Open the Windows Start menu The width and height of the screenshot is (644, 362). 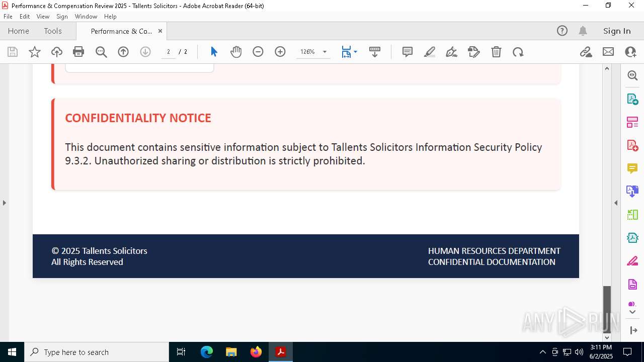coord(12,352)
